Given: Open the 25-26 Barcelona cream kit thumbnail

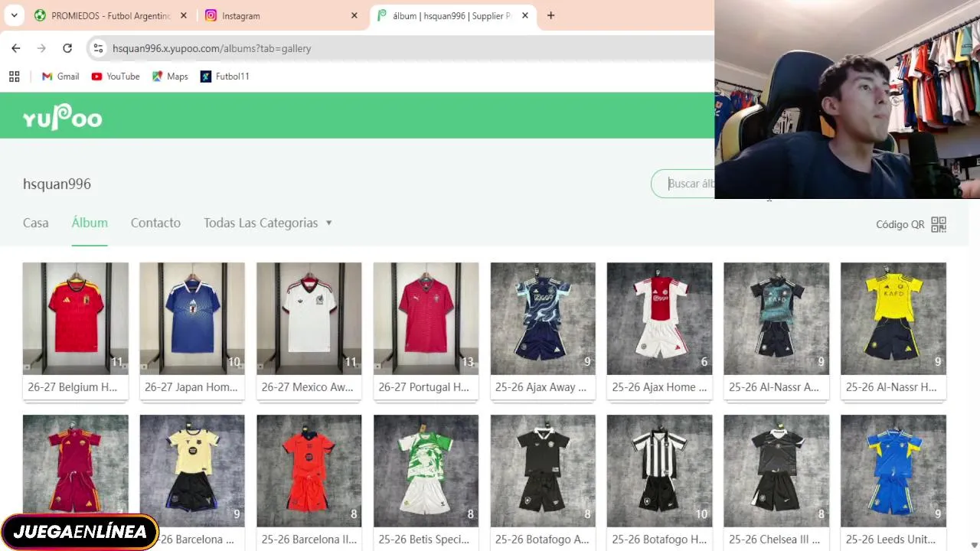Looking at the screenshot, I should coord(192,471).
